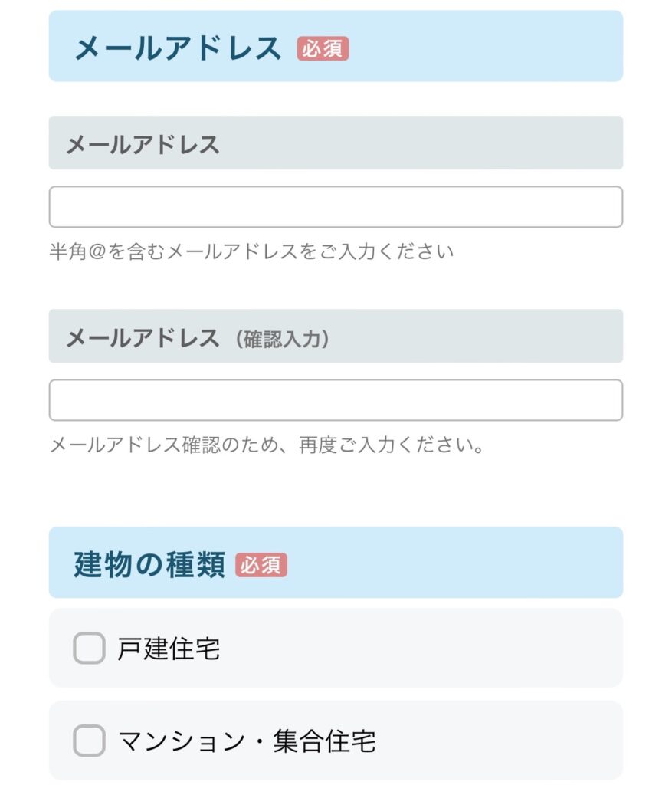Viewport: 672px width, 785px height.
Task: Check the 戸建住宅 checkbox
Action: 89,649
